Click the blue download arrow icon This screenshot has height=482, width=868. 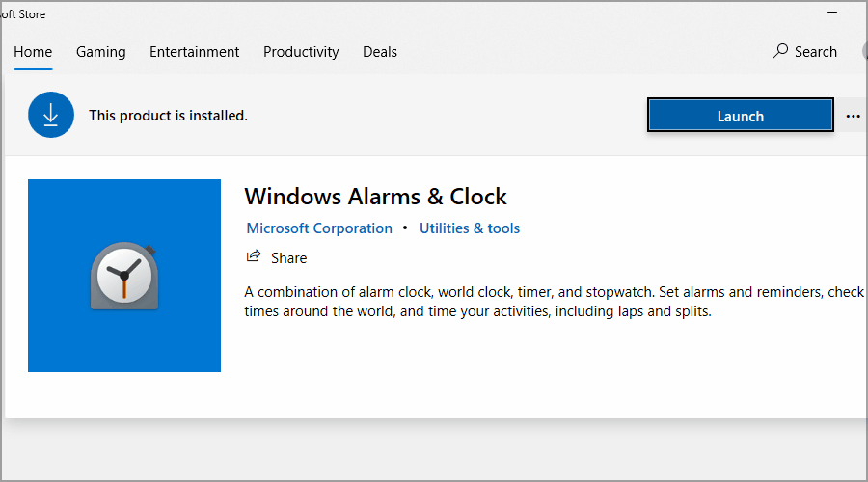pos(51,115)
